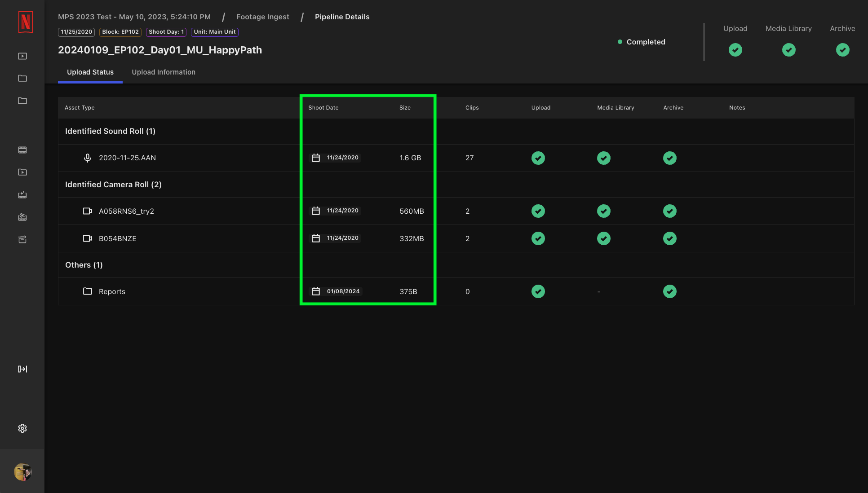Click the 11/25/2020 shoot date tag badge
This screenshot has height=493, width=868.
(x=76, y=31)
